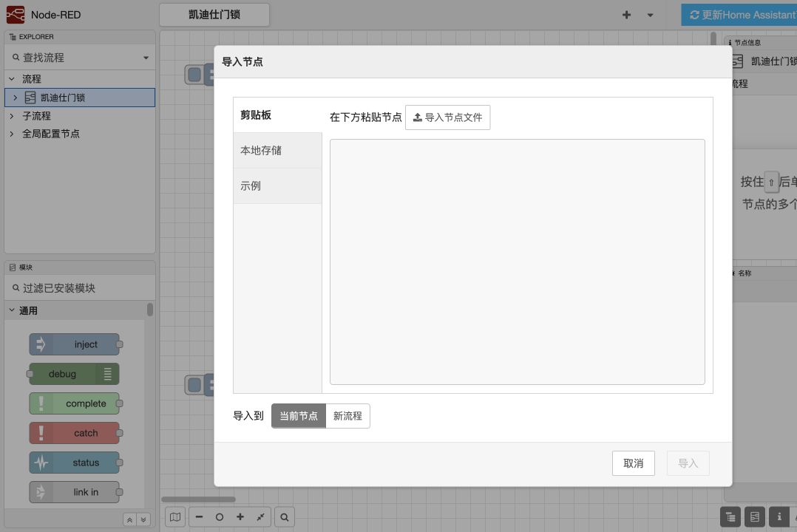
Task: Collapse all palette categories
Action: 129,519
